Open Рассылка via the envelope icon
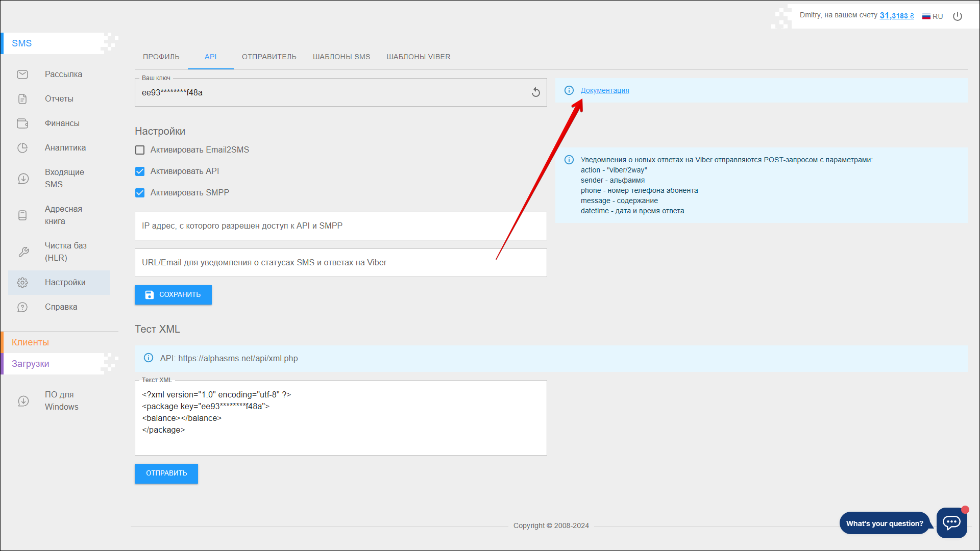Screen dimensions: 980x551 click(22, 74)
